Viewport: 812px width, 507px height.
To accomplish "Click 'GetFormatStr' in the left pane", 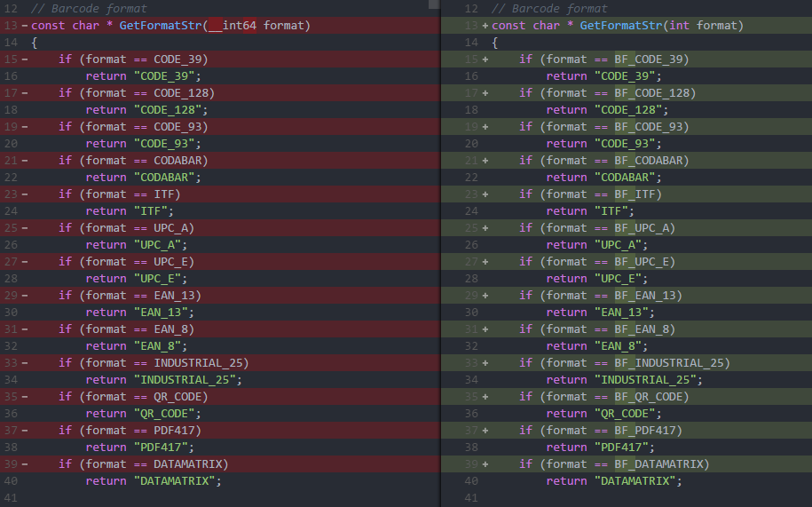I will (161, 26).
